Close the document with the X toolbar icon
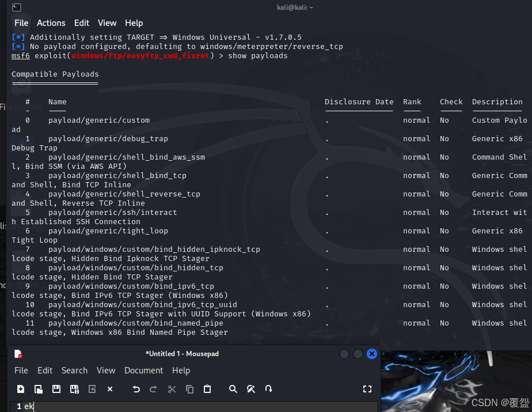This screenshot has height=412, width=532. coord(110,389)
